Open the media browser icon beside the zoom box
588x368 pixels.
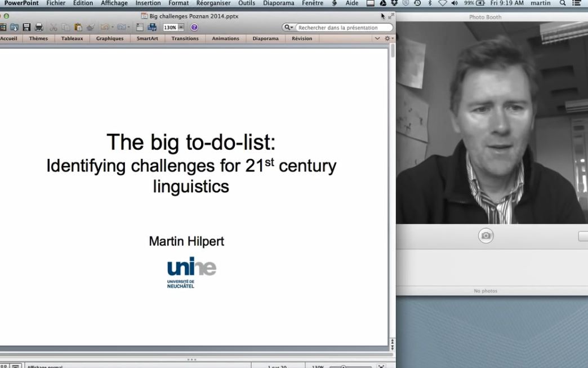point(152,28)
